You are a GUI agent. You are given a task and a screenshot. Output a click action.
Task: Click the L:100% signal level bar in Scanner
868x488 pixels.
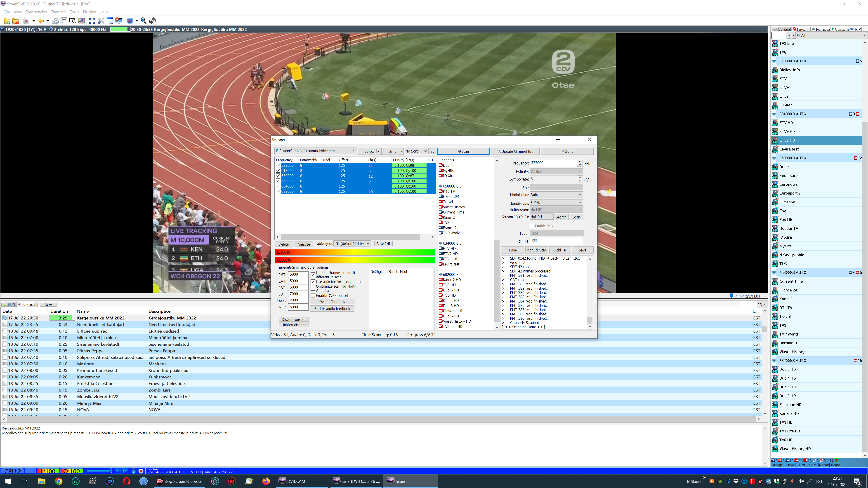pos(355,252)
